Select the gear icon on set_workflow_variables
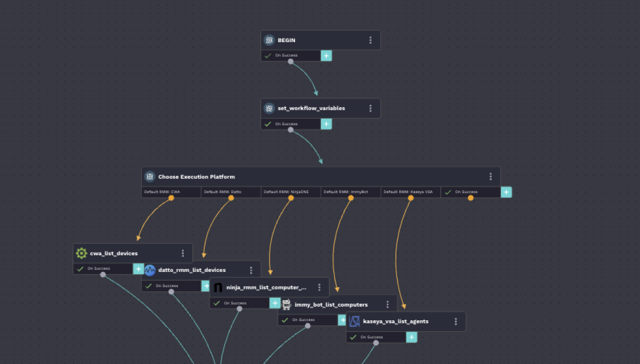The width and height of the screenshot is (640, 364). pos(269,108)
